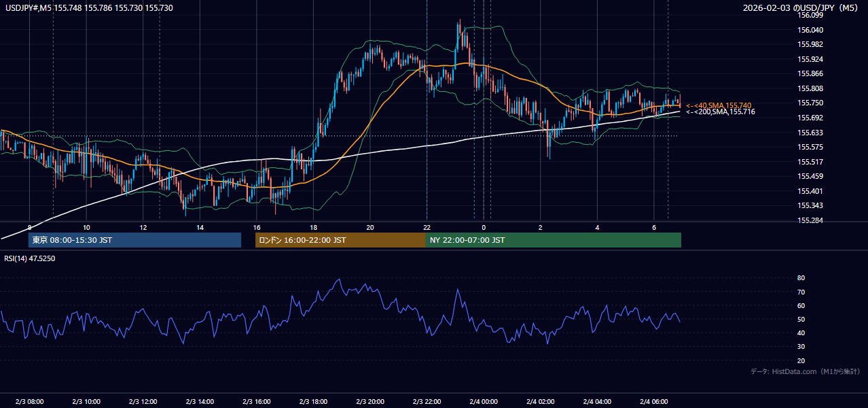
Task: Click price axis value 155.982
Action: [x=810, y=44]
